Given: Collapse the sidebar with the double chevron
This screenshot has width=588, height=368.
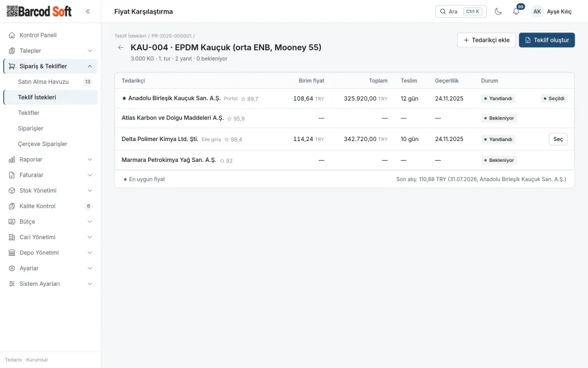Looking at the screenshot, I should [88, 11].
